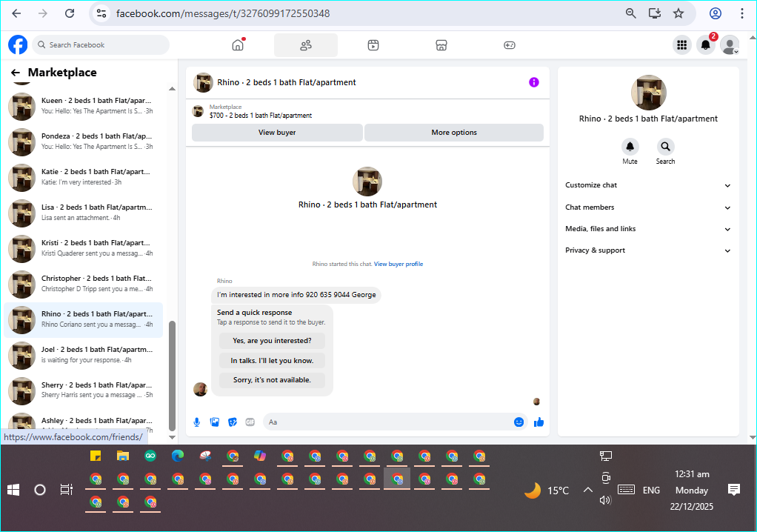Bookmark this page with the star
The width and height of the screenshot is (757, 532).
coord(678,13)
